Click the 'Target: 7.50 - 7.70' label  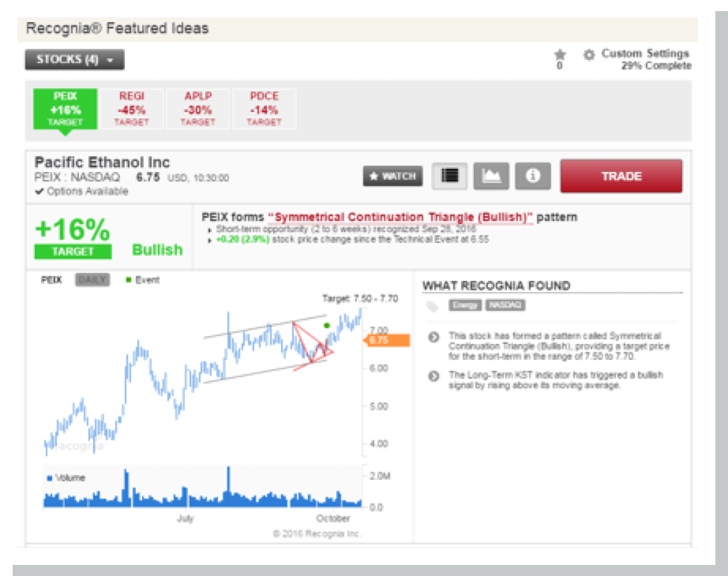360,298
